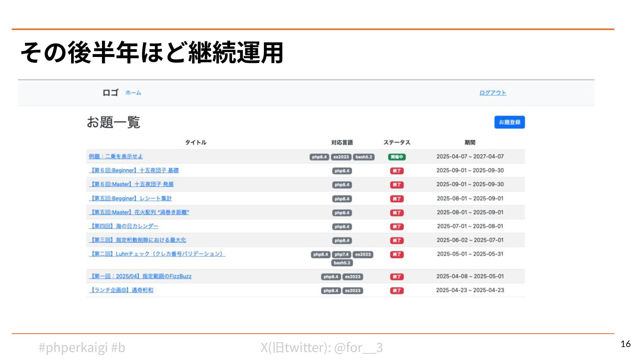
Task: Open 第四回 海の日カレンダー link
Action: click(123, 226)
